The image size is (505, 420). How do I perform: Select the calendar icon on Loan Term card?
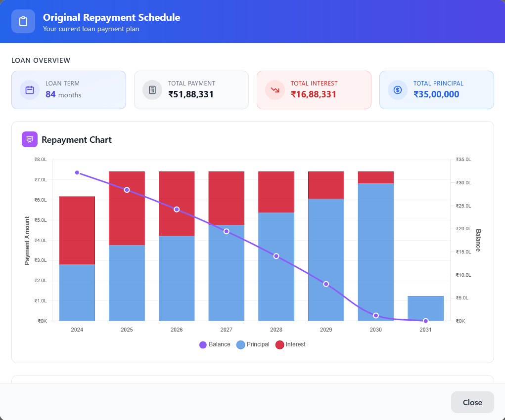coord(29,89)
